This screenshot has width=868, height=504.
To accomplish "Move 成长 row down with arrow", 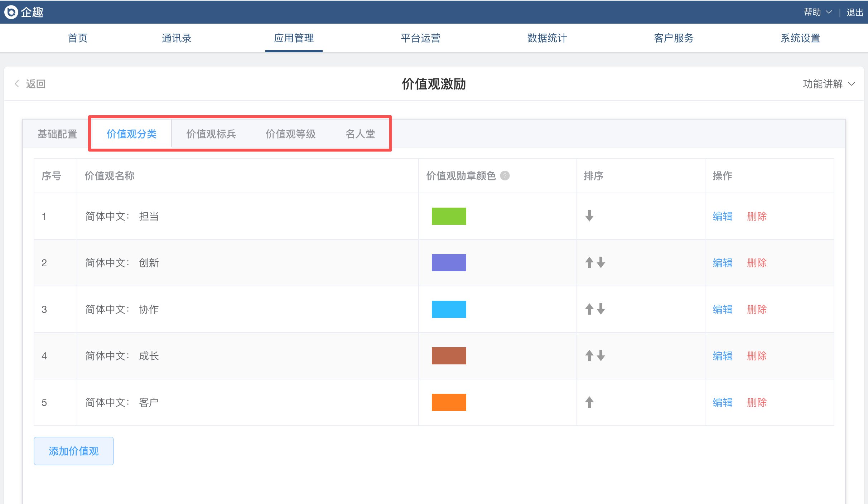I will [x=601, y=355].
